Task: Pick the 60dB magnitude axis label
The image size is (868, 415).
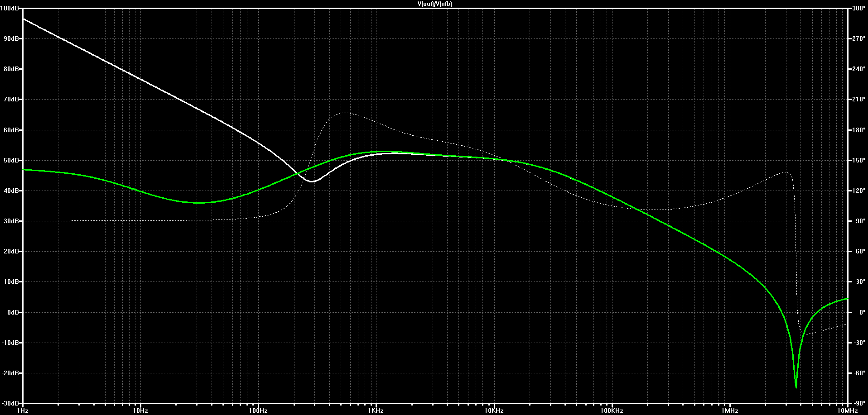Action: pos(11,130)
